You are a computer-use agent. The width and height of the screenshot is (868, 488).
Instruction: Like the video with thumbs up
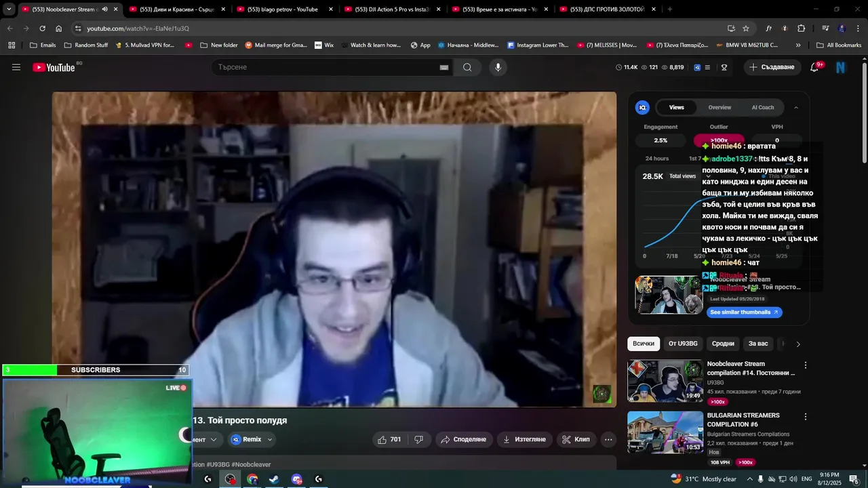point(389,439)
